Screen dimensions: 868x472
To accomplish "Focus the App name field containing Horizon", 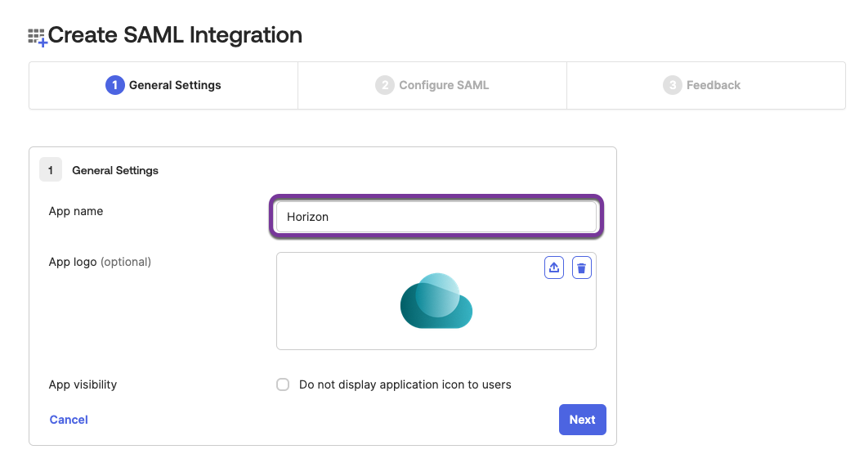I will coord(436,217).
